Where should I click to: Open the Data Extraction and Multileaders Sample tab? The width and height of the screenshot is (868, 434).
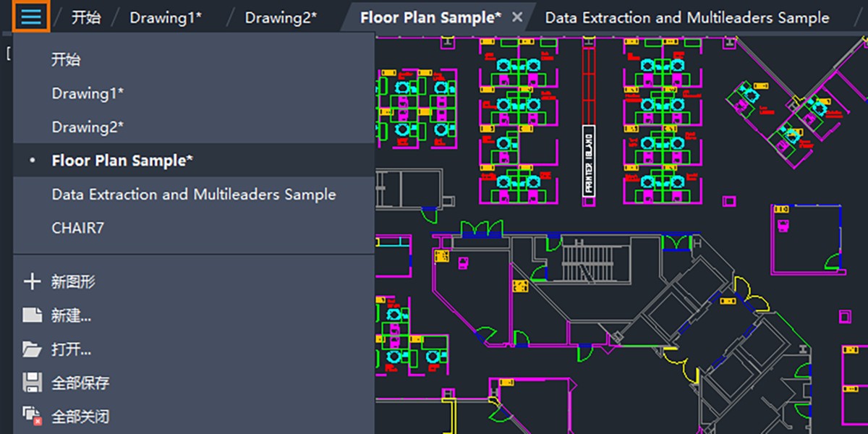(x=687, y=16)
